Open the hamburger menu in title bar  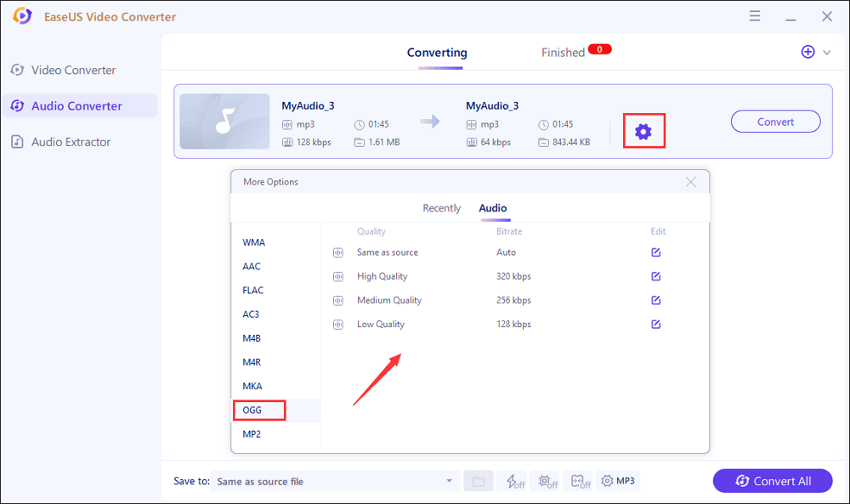[755, 16]
